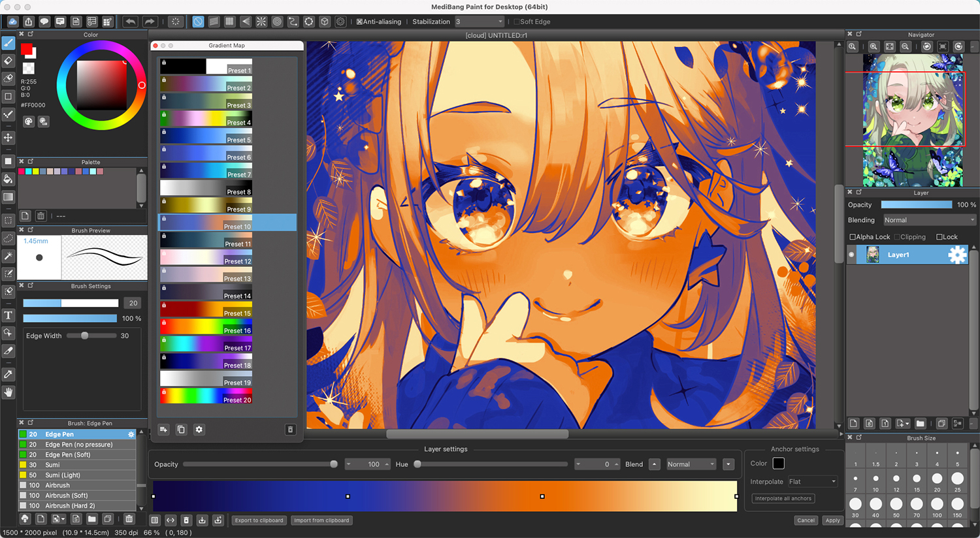Enable Soft Edge in the top toolbar
Screen dimensions: 980x538
pos(516,21)
